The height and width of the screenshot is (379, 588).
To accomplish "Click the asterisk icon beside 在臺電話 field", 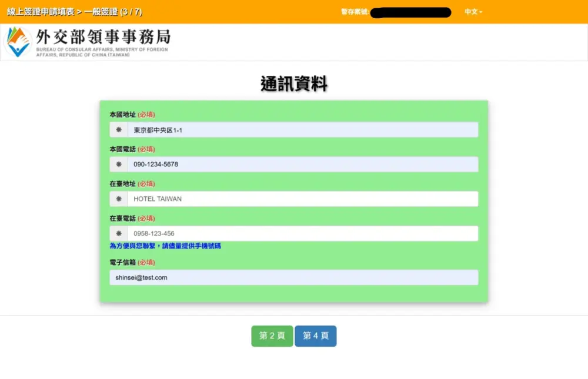I will coord(119,233).
